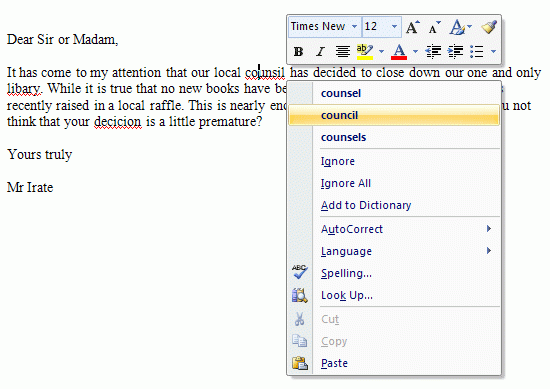
Task: Click the misspelled word "libary"
Action: tap(23, 89)
